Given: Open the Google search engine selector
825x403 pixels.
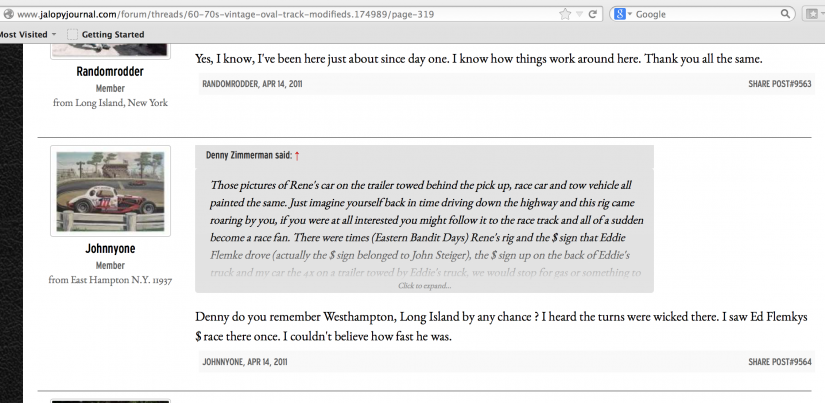Looking at the screenshot, I should [x=623, y=14].
